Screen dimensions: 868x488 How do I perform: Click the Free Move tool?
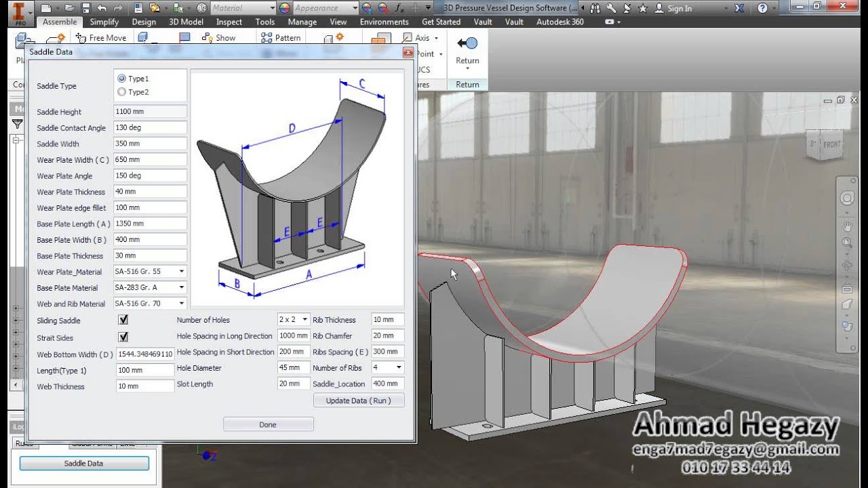[x=101, y=38]
